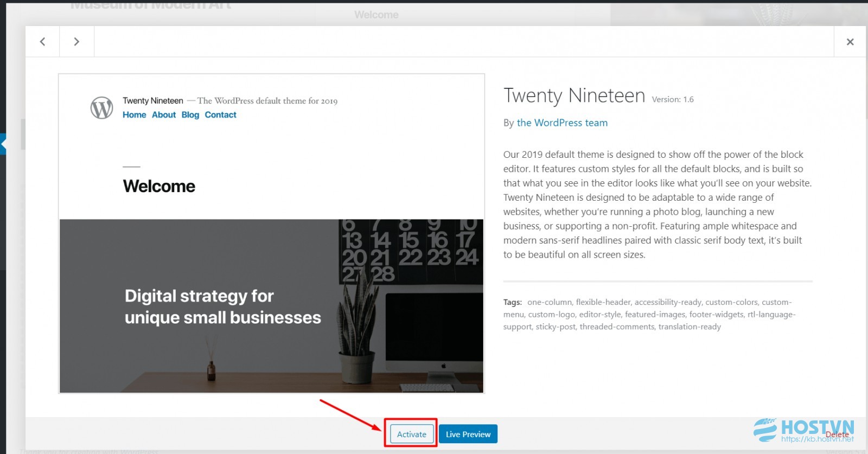Activate the Twenty Nineteen theme

(412, 434)
